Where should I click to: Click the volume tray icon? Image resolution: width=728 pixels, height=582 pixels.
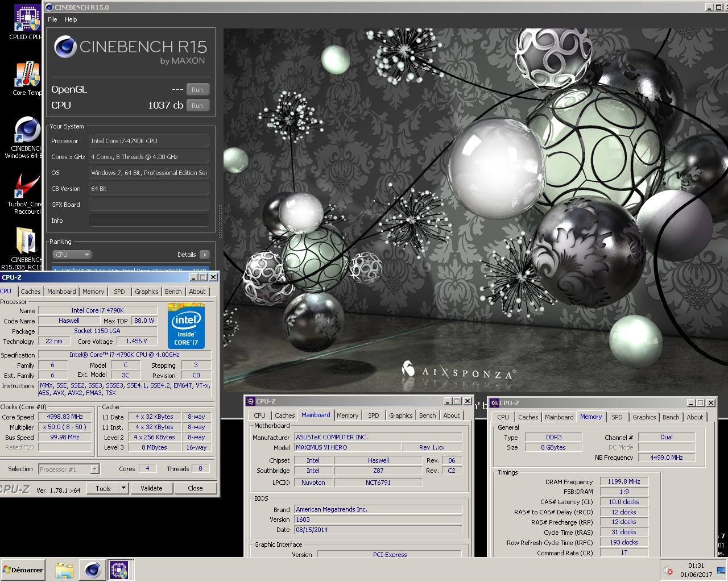click(669, 570)
